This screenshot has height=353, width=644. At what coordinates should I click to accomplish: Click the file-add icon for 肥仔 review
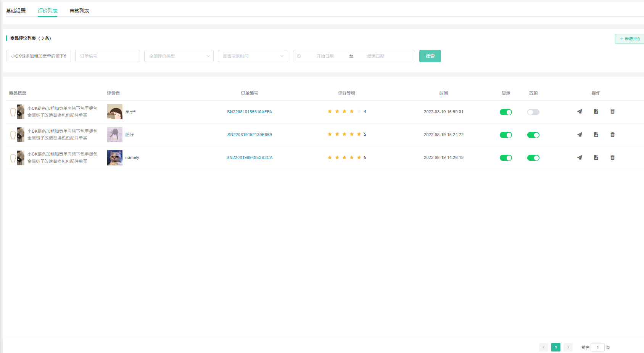596,135
